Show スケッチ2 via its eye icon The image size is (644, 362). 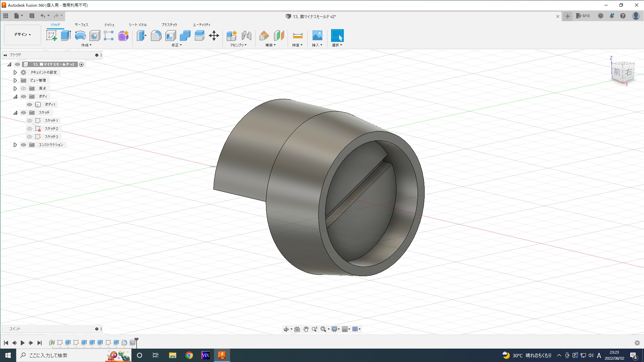click(30, 129)
